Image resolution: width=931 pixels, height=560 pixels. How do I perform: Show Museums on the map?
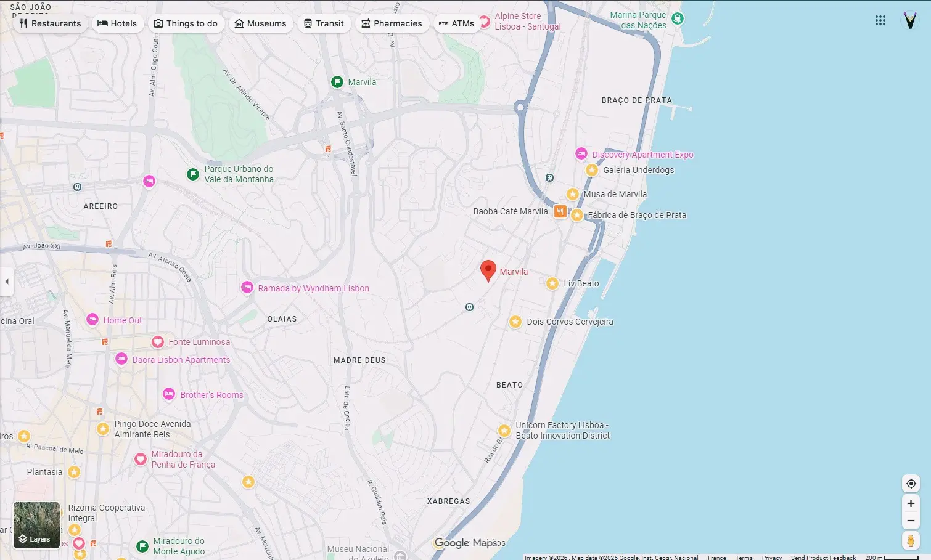pyautogui.click(x=260, y=23)
